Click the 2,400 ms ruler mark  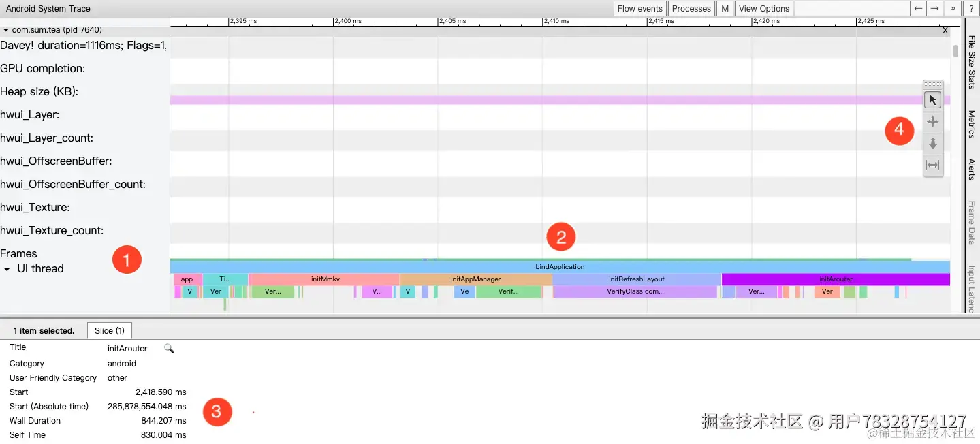pos(348,22)
